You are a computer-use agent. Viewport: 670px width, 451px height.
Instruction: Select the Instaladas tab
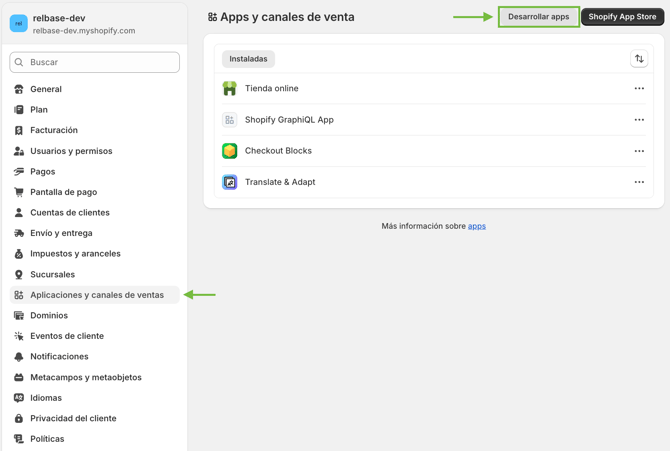pyautogui.click(x=248, y=59)
